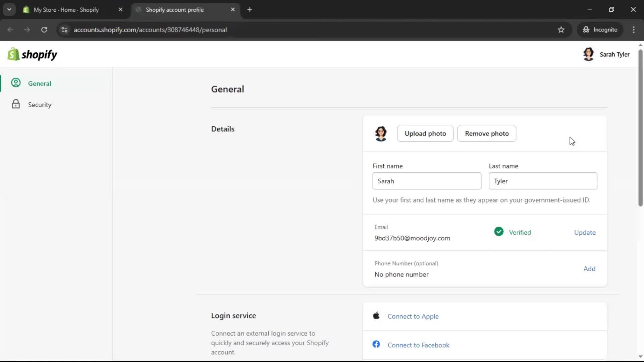Viewport: 644px width, 362px height.
Task: Expand the tab search dropdown arrow
Action: 9,10
